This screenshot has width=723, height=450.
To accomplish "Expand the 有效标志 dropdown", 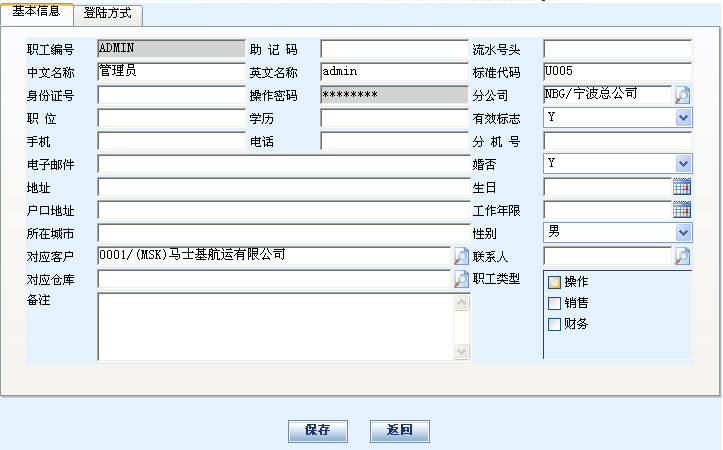I will pyautogui.click(x=683, y=118).
